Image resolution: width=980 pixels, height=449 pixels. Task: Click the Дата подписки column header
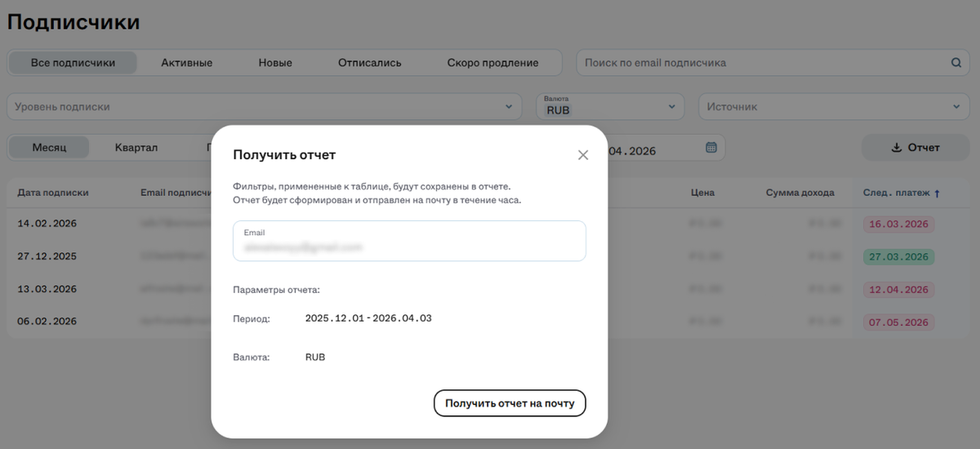tap(53, 193)
